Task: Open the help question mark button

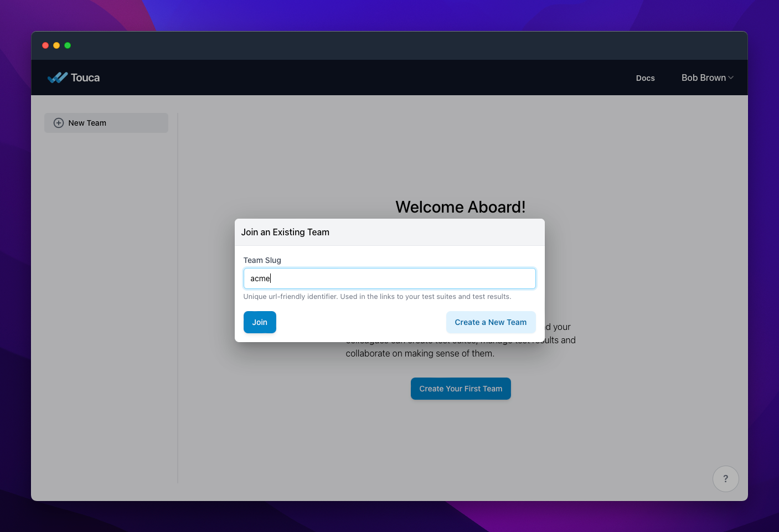Action: [725, 479]
